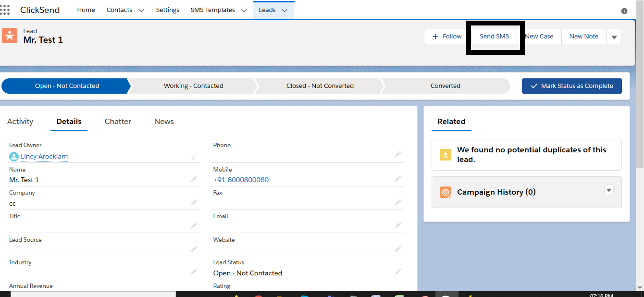
Task: Select the Working - Contacted path stage
Action: pos(193,86)
